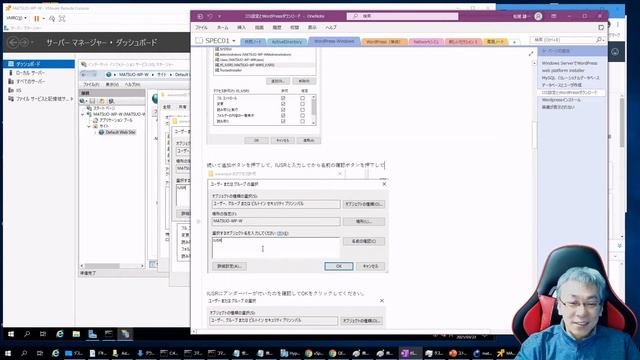Open the OneNote quick access toolbar dropdown

pyautogui.click(x=220, y=16)
